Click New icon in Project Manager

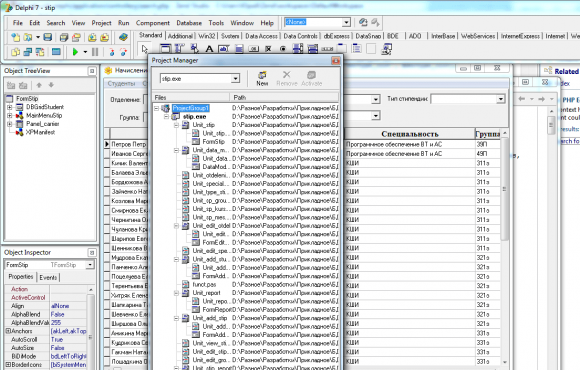pyautogui.click(x=262, y=79)
